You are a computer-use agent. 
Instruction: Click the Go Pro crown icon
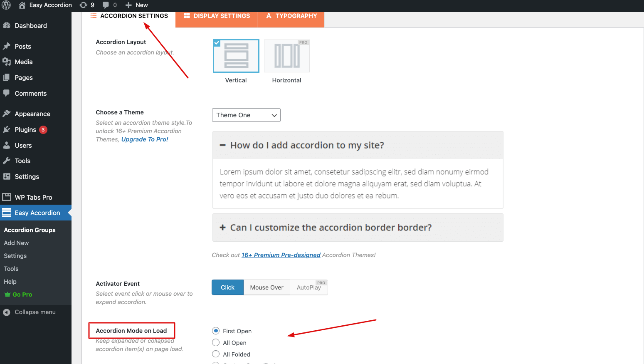7,294
